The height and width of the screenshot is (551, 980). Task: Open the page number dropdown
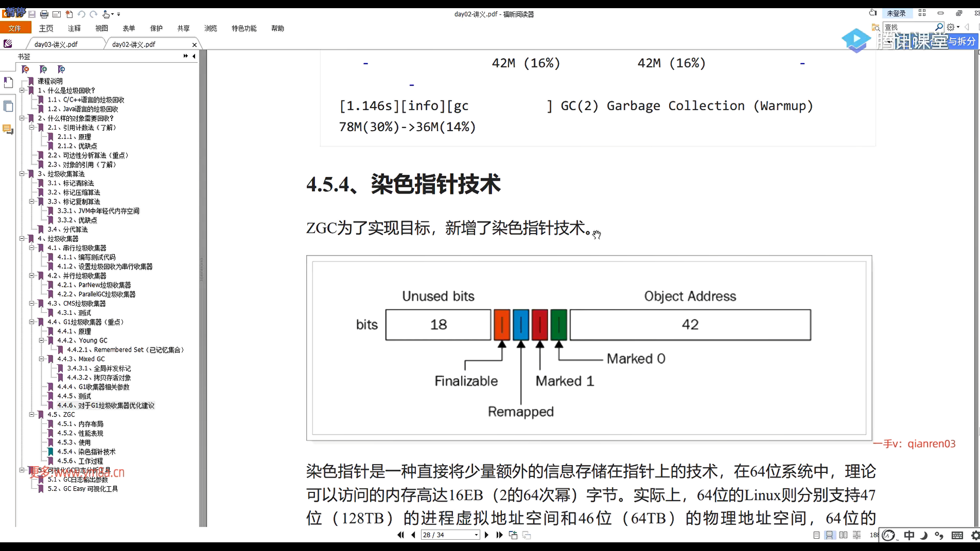pyautogui.click(x=476, y=535)
